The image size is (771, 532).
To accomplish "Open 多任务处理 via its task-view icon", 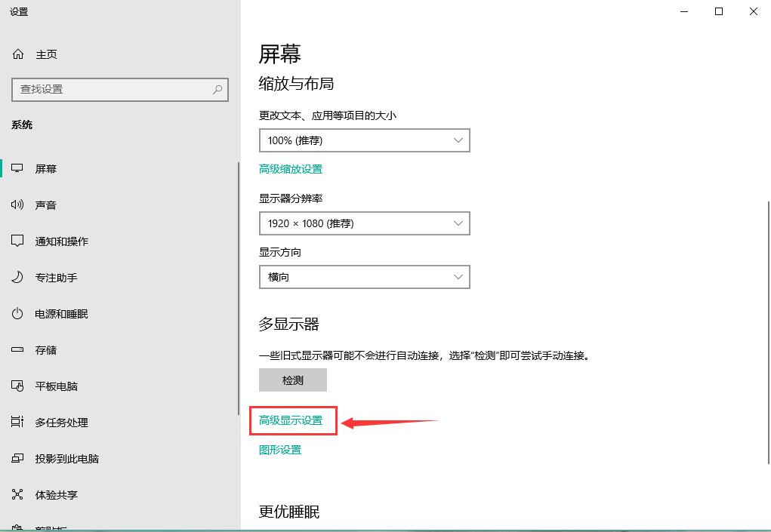I will [17, 422].
